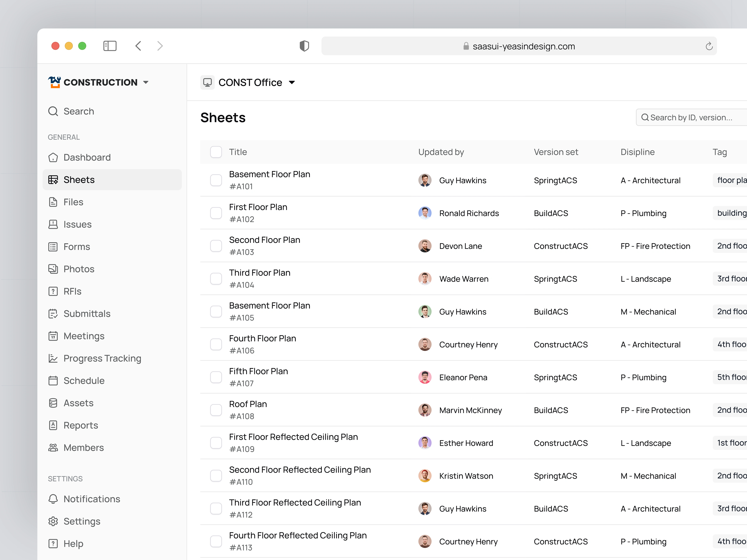Click the Notifications bell icon
Screen dimensions: 747x560
pyautogui.click(x=53, y=499)
